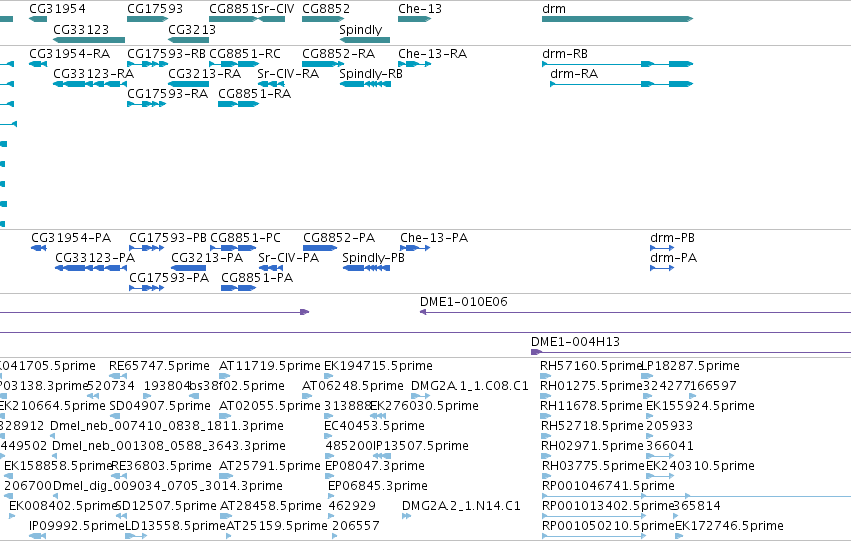This screenshot has width=851, height=541.
Task: Select protein Spindly-PB
Action: click(x=366, y=268)
